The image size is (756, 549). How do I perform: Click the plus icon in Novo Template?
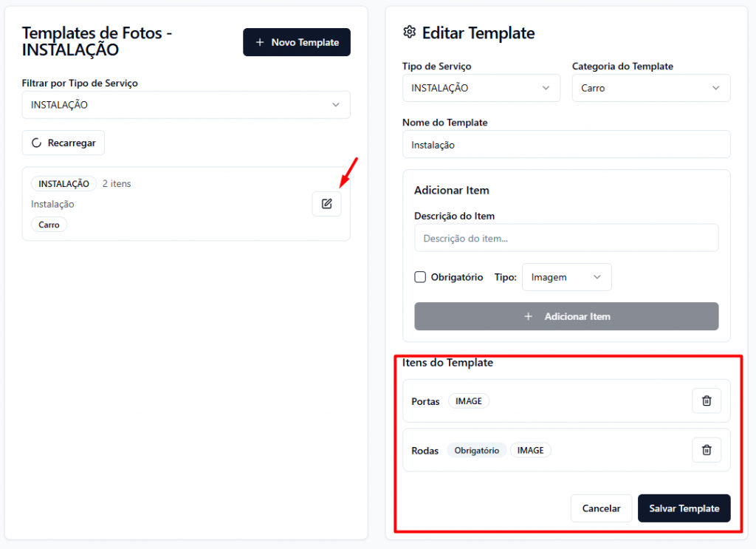coord(260,43)
